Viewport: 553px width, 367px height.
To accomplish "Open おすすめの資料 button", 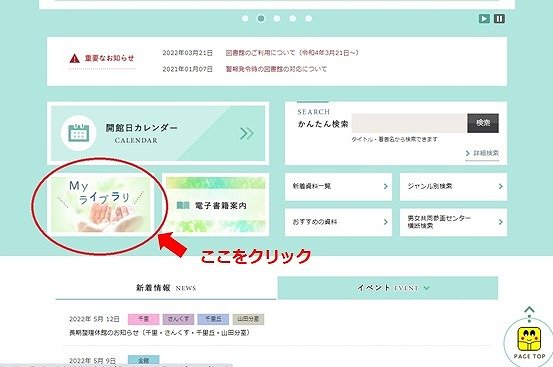I will coord(338,222).
